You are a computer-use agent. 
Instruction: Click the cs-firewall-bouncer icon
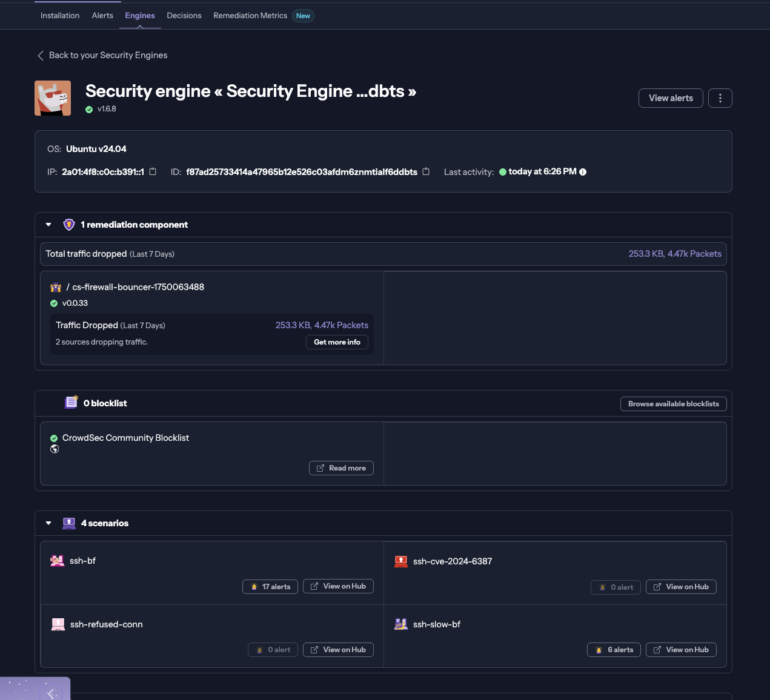56,287
